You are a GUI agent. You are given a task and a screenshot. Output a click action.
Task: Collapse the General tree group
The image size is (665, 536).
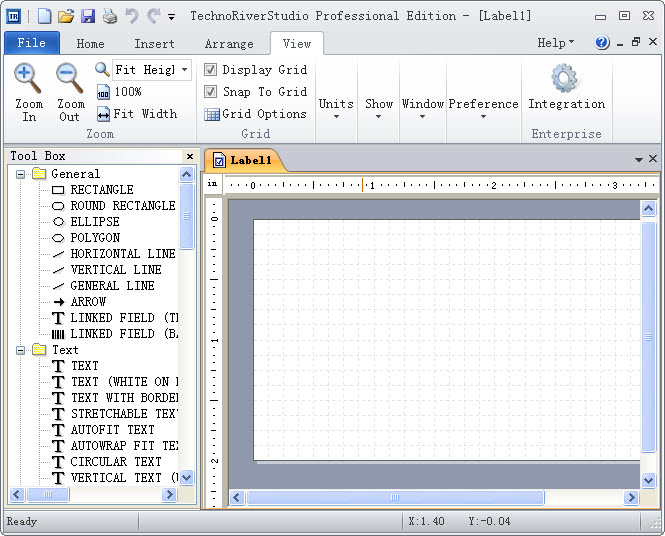click(20, 174)
